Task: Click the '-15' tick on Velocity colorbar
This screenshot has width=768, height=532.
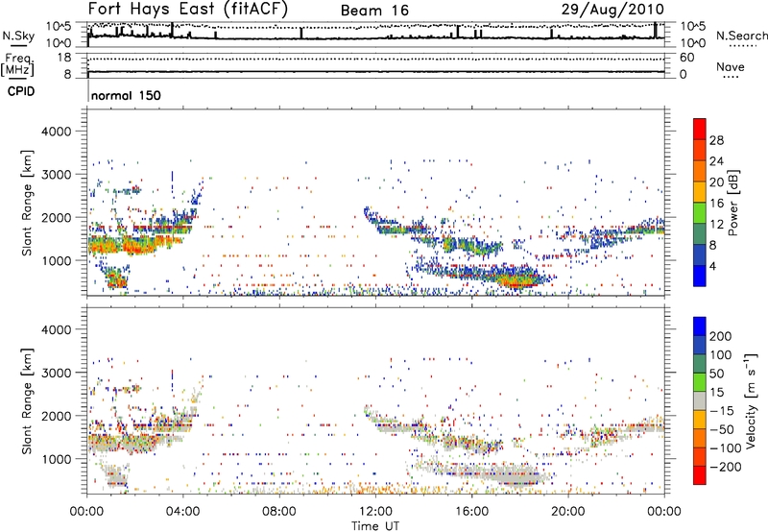Action: [x=722, y=410]
